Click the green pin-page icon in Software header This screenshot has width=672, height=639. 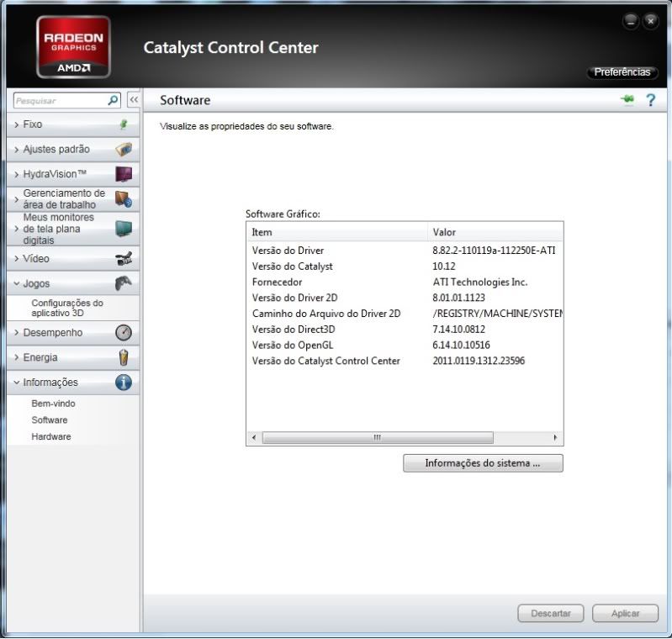pyautogui.click(x=627, y=100)
